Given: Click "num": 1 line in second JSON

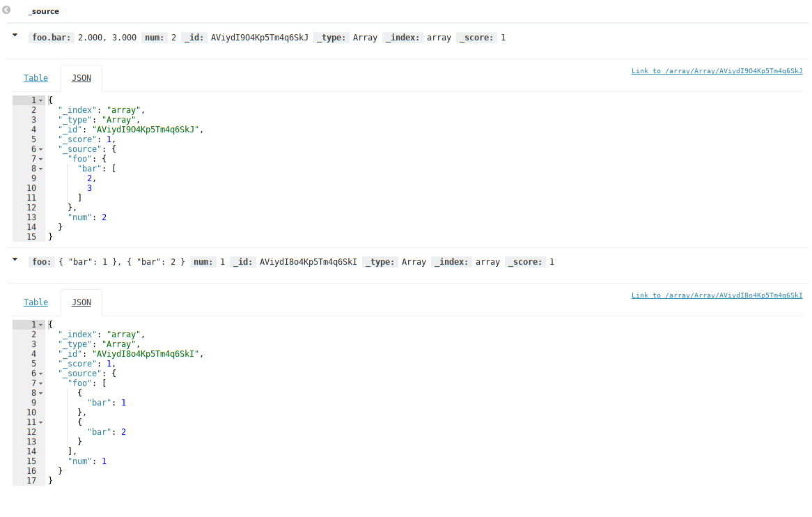Looking at the screenshot, I should 87,461.
